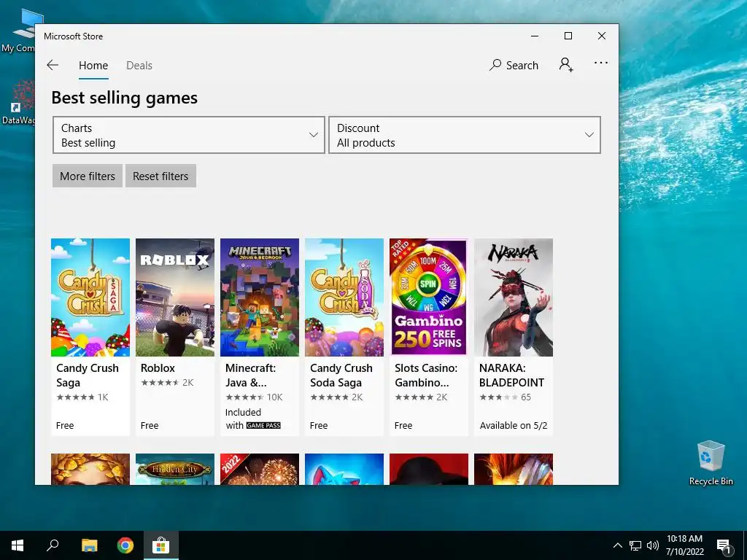Minimize the Microsoft Store window
Screen dimensions: 747x560
pyautogui.click(x=535, y=36)
